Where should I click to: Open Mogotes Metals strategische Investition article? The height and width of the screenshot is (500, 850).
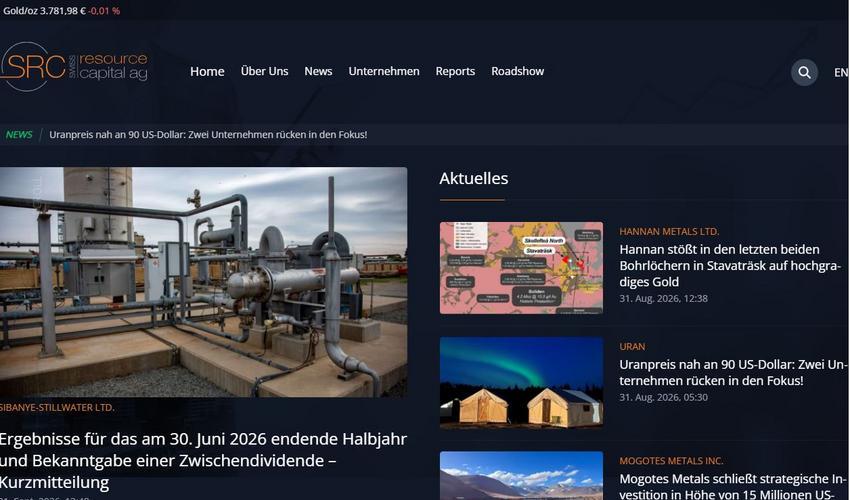(x=732, y=486)
